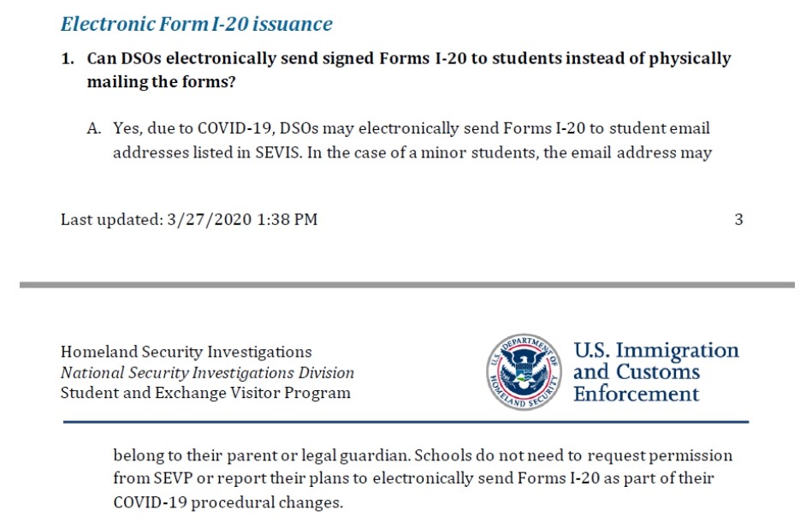Click the "Last updated: 3/27/2020 1:38 PM" footer
Viewport: 812px width, 528px height.
click(x=189, y=220)
